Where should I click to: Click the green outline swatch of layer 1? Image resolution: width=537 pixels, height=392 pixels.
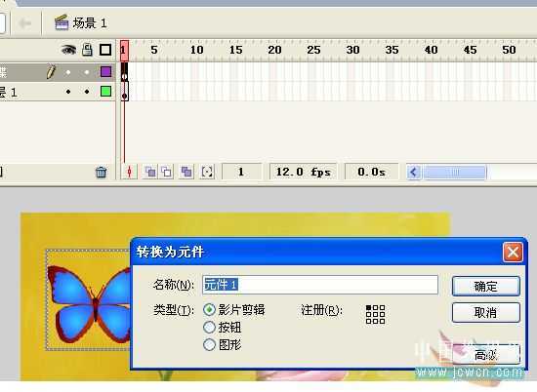[105, 92]
